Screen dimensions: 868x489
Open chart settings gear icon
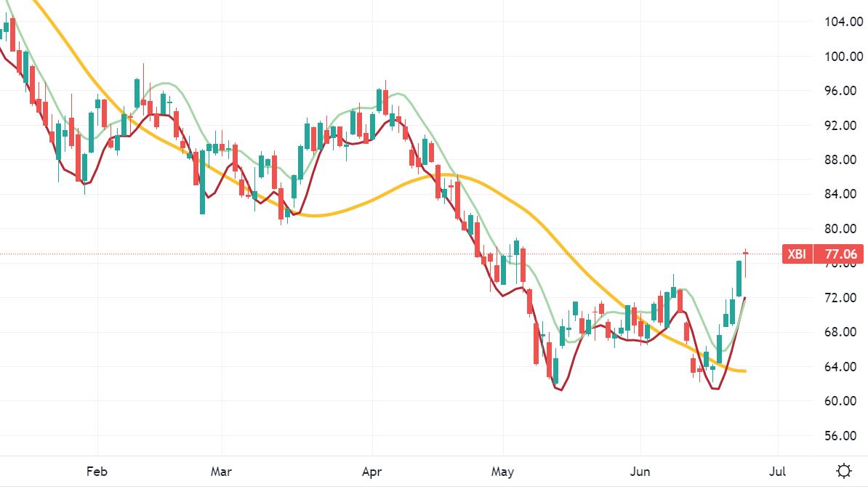pyautogui.click(x=844, y=471)
